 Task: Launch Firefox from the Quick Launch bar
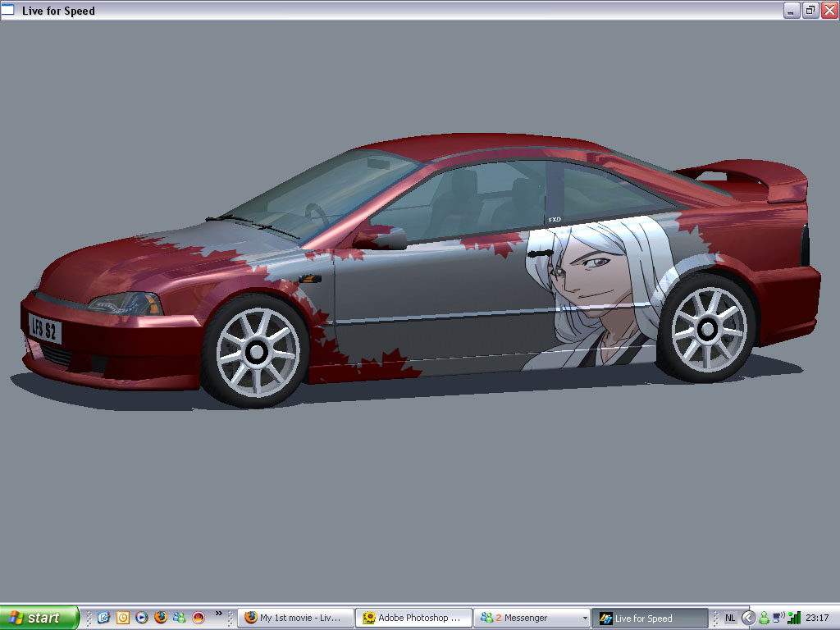click(x=160, y=617)
